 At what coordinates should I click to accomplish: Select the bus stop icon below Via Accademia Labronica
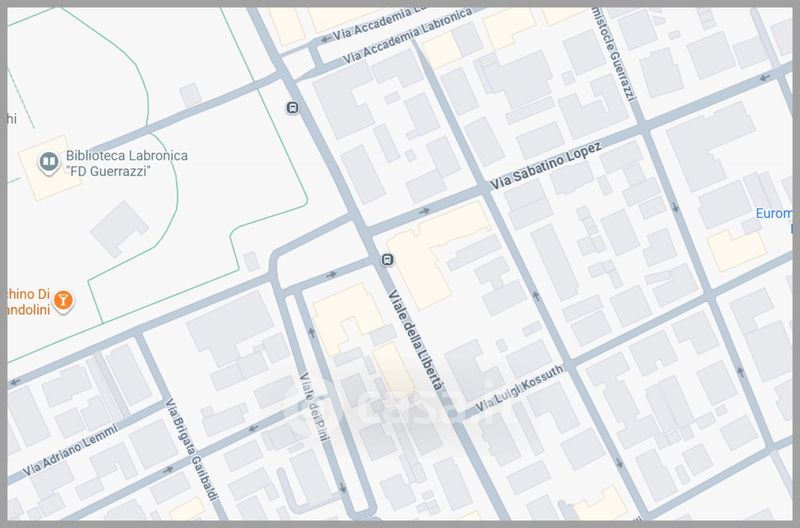(292, 108)
